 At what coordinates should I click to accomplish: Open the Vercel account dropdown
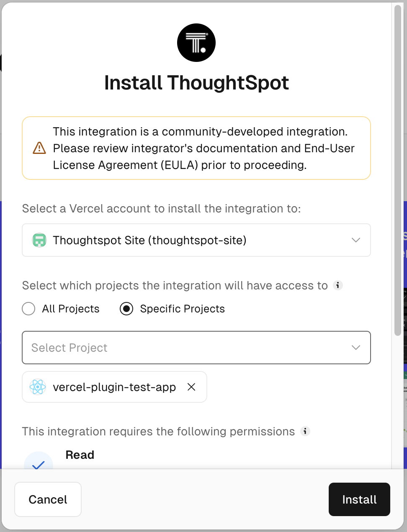pos(196,240)
